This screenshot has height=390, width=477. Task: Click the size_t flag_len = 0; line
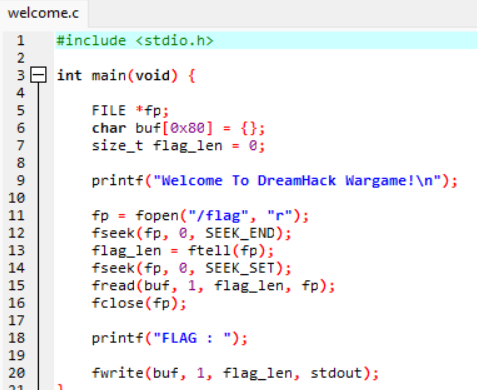click(x=178, y=146)
